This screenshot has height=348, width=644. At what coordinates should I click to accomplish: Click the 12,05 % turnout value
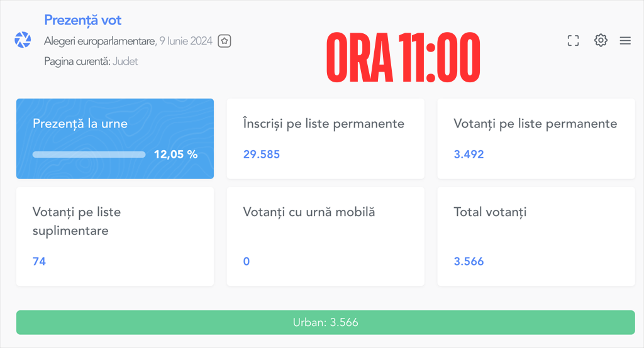pos(176,155)
